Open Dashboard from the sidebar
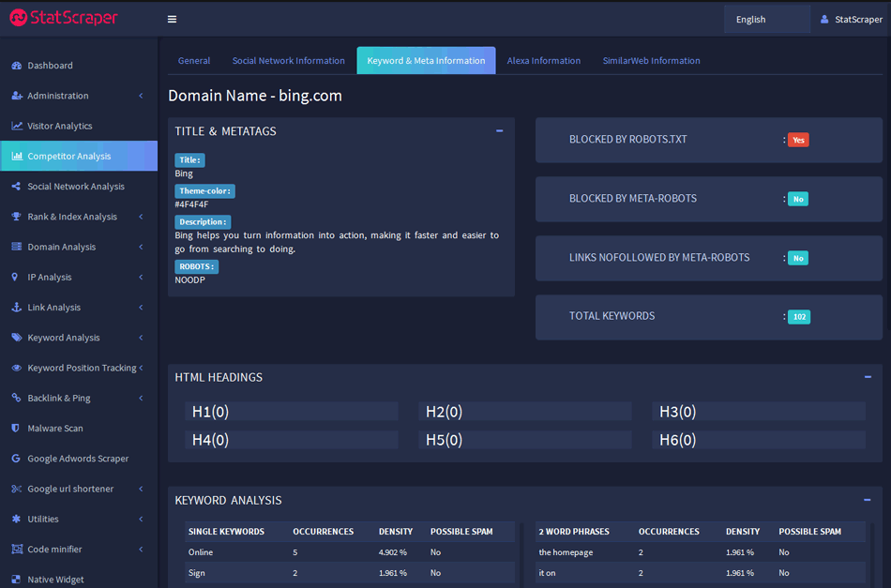891x588 pixels. coord(79,66)
